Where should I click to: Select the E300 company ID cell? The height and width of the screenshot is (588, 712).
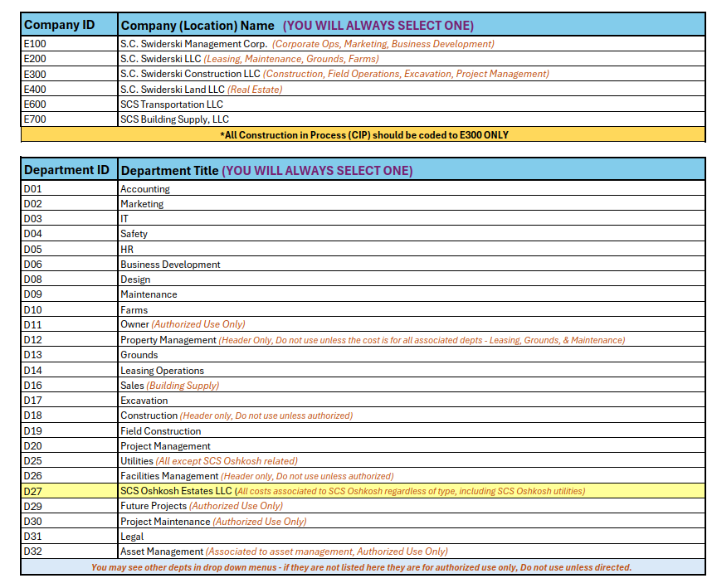point(69,74)
